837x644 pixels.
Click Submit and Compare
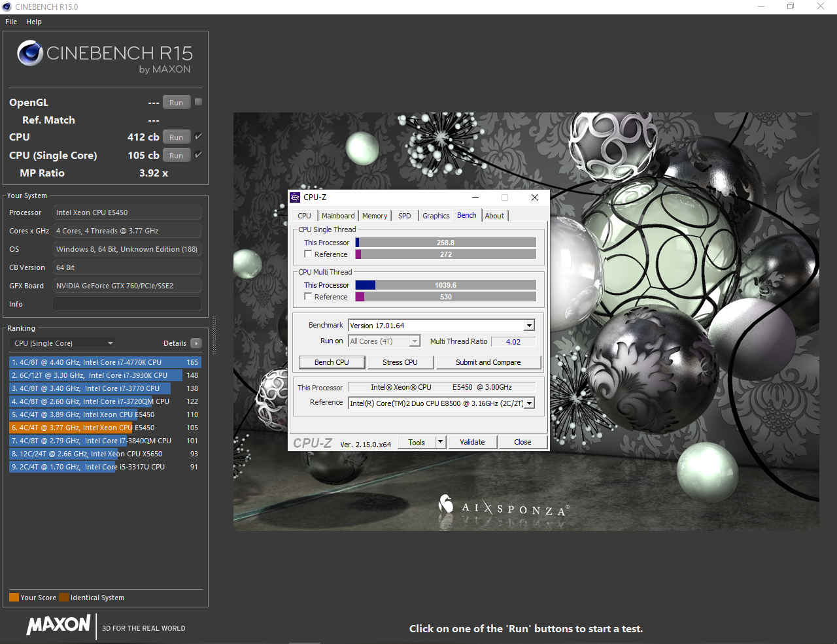pos(488,362)
